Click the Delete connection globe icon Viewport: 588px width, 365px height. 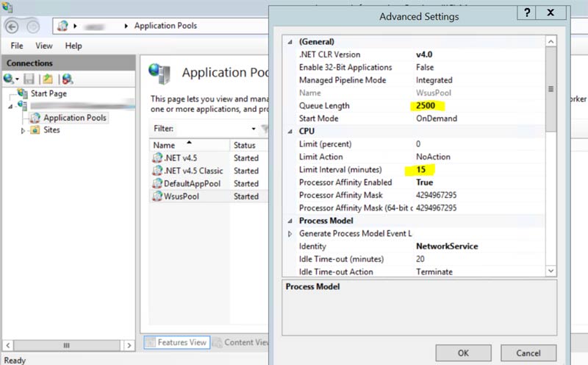(68, 79)
